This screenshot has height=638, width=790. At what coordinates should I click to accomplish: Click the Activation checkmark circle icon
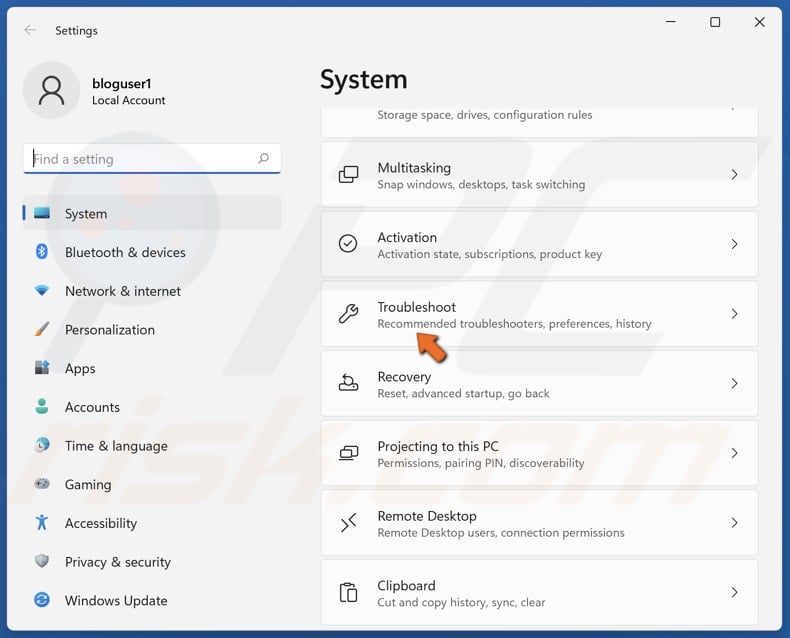[348, 244]
